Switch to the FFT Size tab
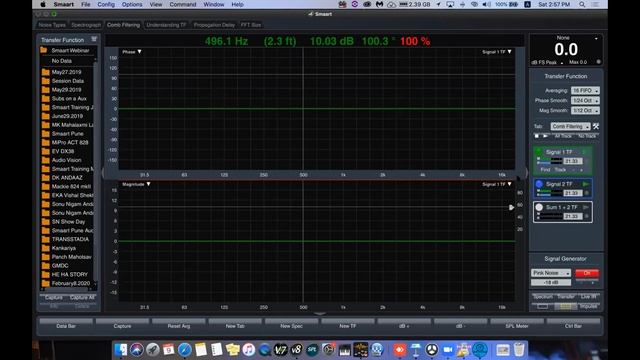The image size is (640, 360). (251, 25)
